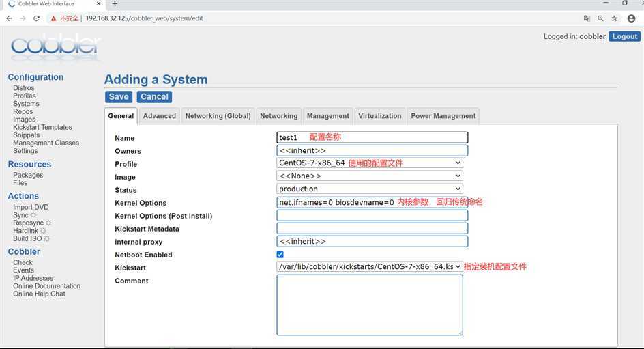Open the Kickstart file dropdown
This screenshot has height=349, width=644.
coord(370,267)
